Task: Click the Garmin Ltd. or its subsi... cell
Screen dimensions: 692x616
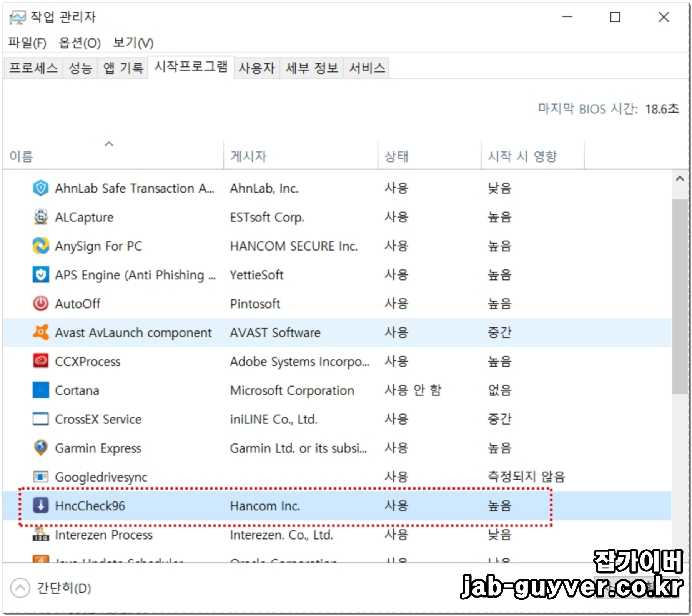Action: (x=298, y=448)
